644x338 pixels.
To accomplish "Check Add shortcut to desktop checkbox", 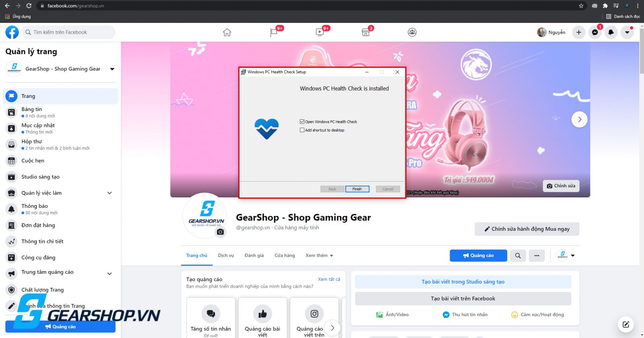I will 302,130.
